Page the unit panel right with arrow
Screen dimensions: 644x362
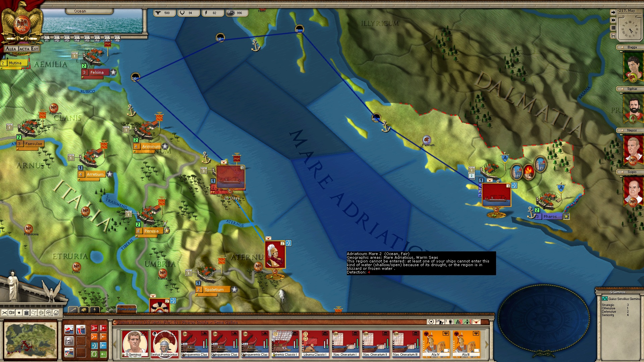pyautogui.click(x=486, y=344)
